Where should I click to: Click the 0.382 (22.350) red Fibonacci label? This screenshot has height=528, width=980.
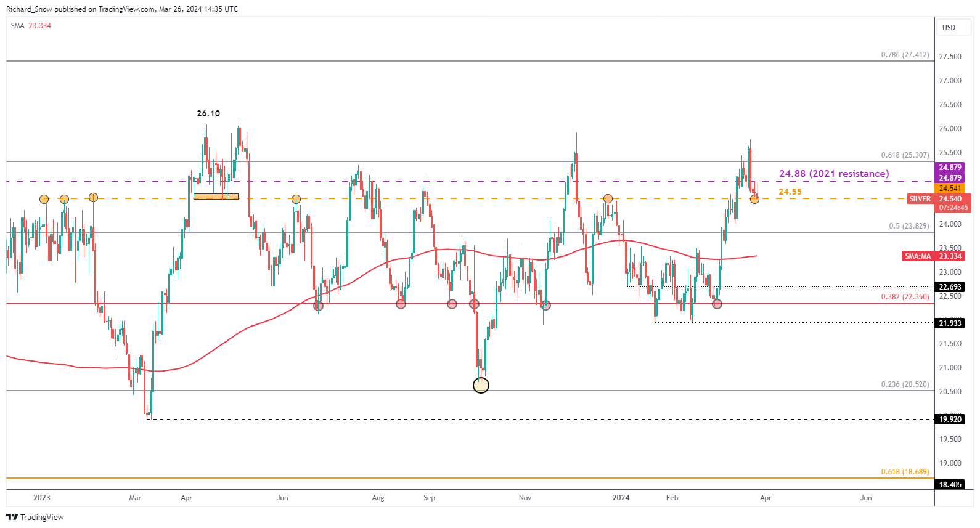(904, 297)
